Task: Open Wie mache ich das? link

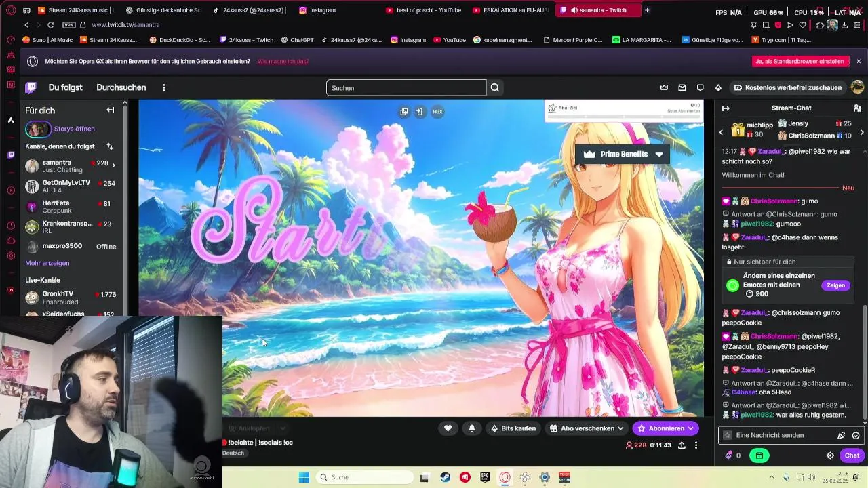Action: tap(283, 62)
